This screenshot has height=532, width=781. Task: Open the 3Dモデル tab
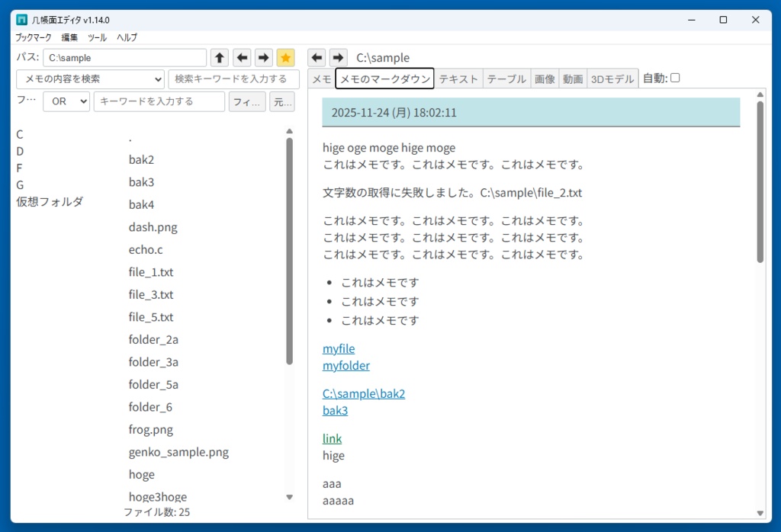point(612,79)
